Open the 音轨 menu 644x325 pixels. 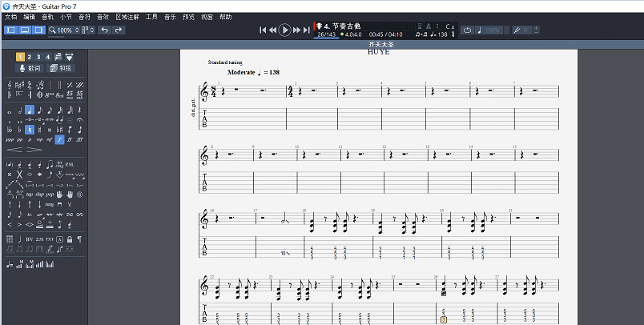[48, 17]
